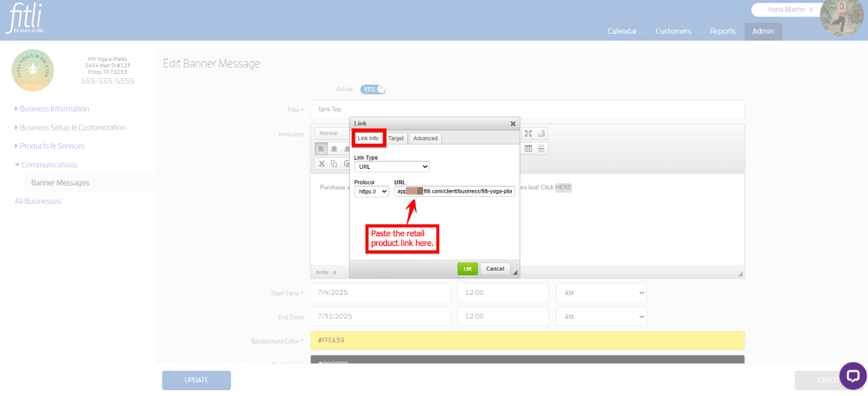Click the End Time date 7/31/2025
Screen dimensions: 868x396
pos(380,316)
